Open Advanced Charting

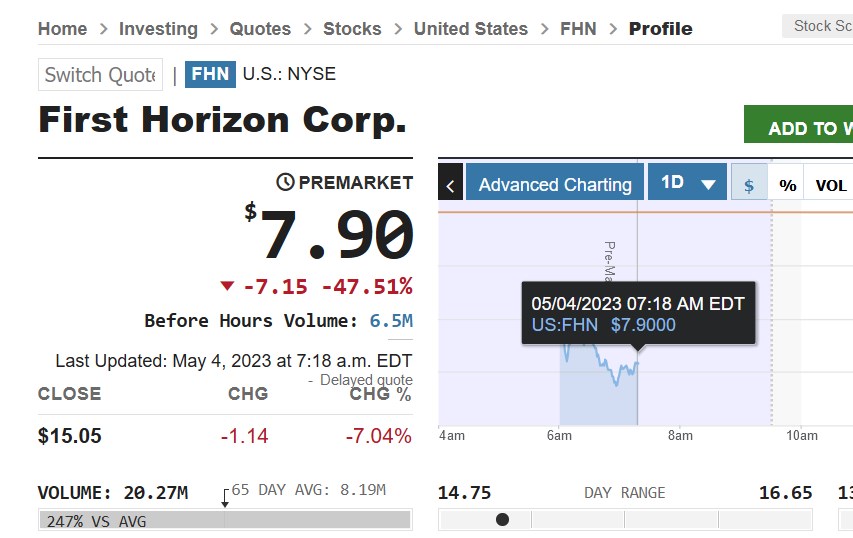click(554, 184)
